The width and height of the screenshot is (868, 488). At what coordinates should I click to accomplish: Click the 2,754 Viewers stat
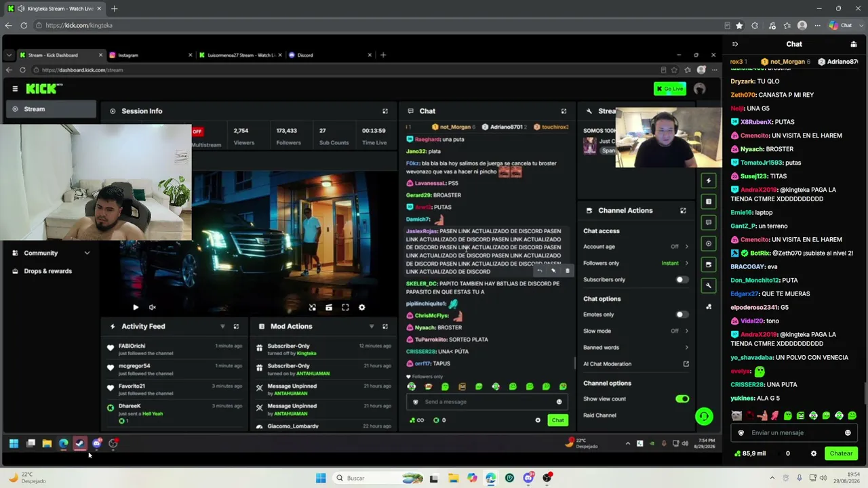click(243, 136)
